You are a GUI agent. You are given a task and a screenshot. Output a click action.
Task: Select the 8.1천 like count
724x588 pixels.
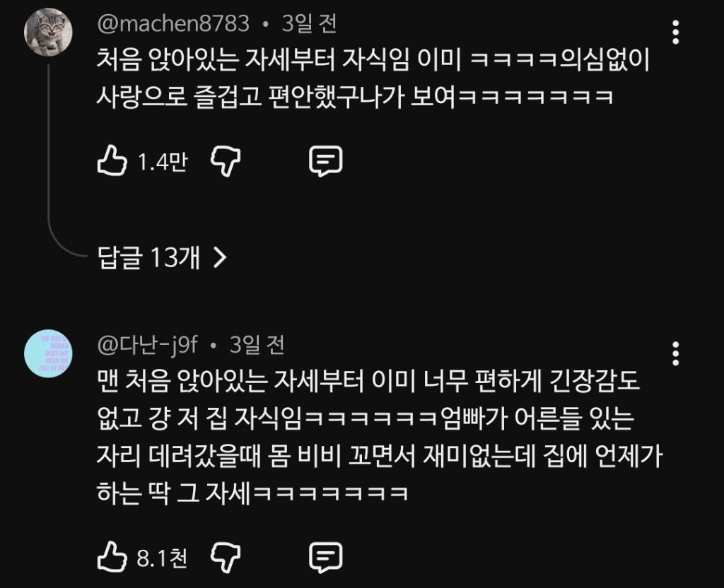[x=162, y=558]
